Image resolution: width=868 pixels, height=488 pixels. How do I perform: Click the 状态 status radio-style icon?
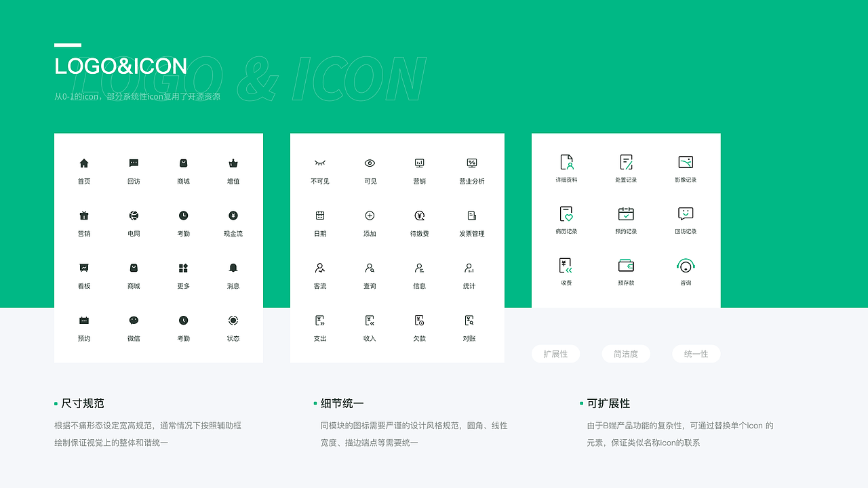pos(233,319)
